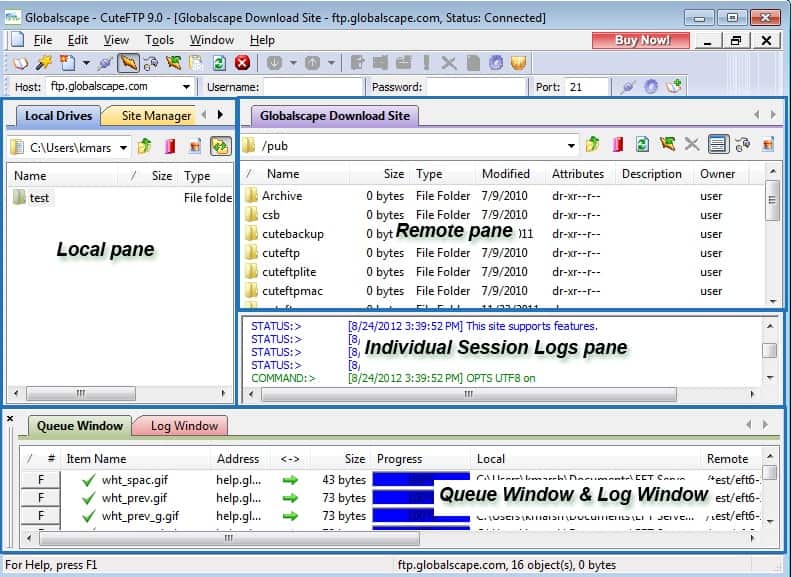Open the Host address dropdown

tap(186, 87)
